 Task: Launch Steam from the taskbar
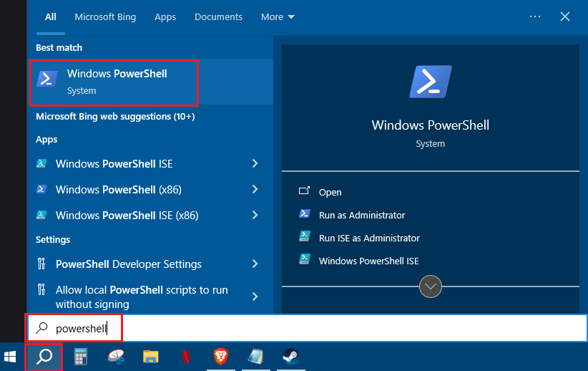pyautogui.click(x=290, y=357)
